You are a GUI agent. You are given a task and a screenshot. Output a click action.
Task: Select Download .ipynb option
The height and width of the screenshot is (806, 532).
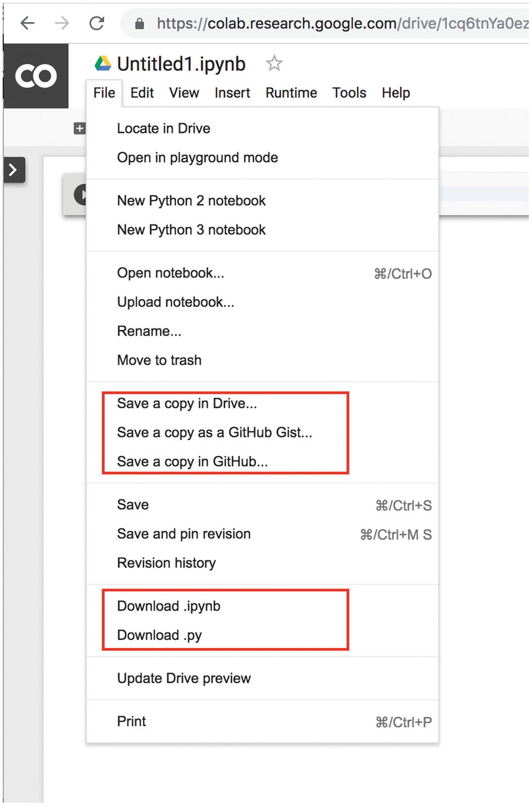pyautogui.click(x=169, y=606)
